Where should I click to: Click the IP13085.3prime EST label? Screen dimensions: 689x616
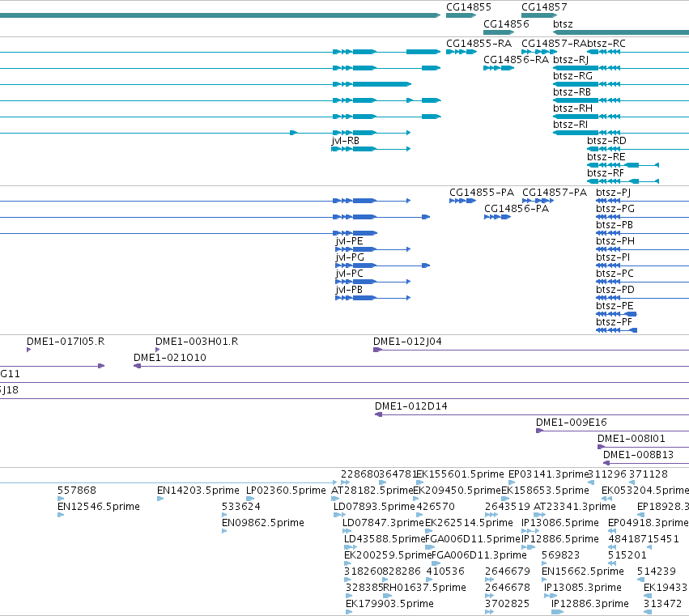click(x=583, y=588)
